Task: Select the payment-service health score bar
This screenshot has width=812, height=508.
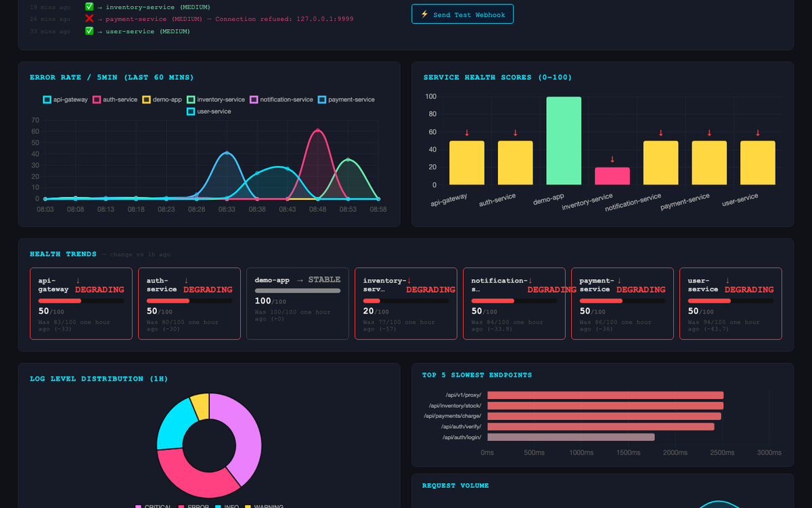Action: 709,163
